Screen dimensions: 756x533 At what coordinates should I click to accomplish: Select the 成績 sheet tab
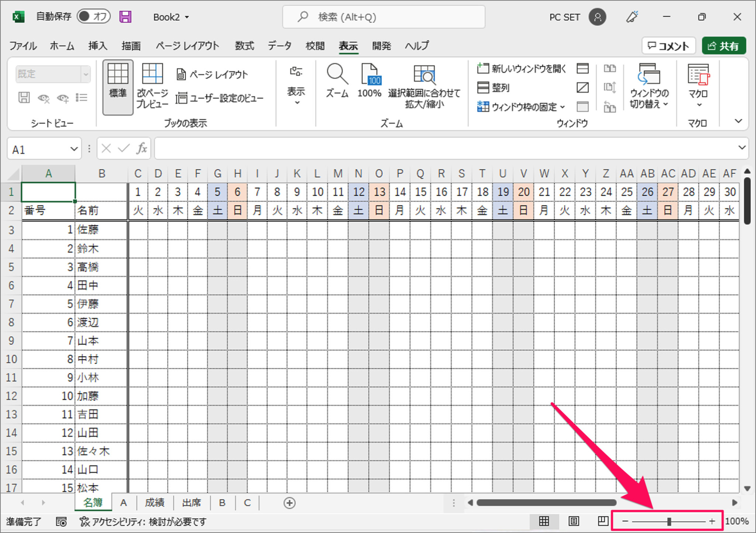point(155,503)
